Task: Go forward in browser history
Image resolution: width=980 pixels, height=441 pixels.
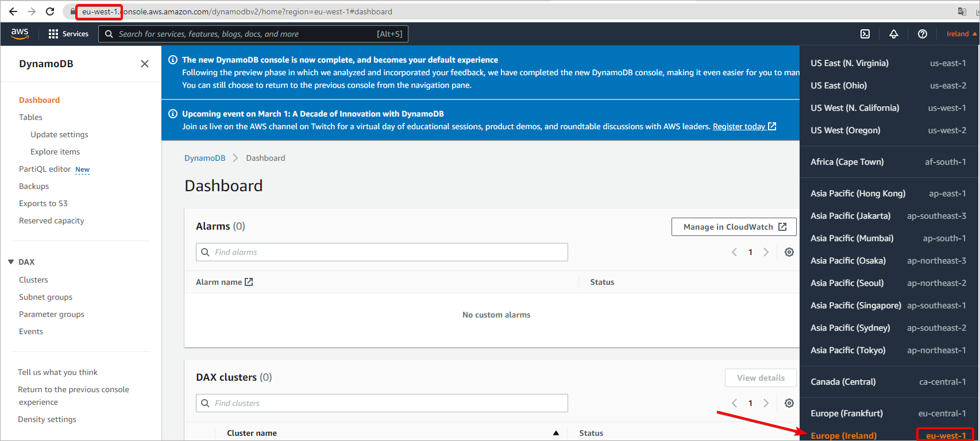Action: (x=32, y=11)
